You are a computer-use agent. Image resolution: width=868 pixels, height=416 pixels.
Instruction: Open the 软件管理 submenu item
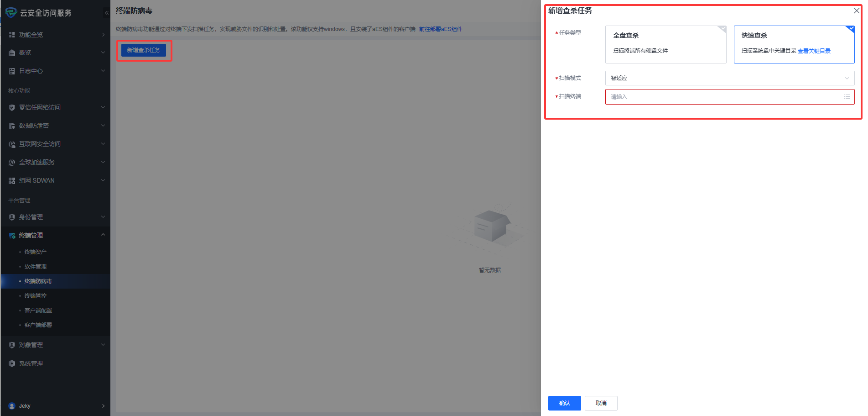[36, 267]
